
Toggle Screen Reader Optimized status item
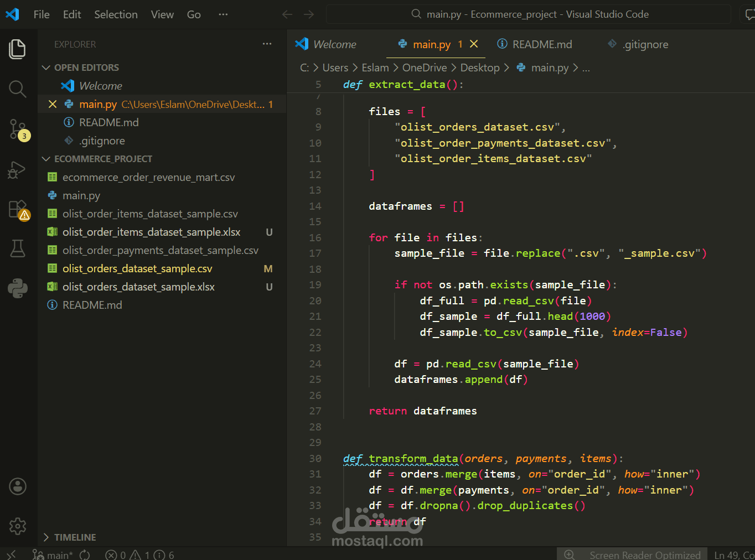[645, 554]
